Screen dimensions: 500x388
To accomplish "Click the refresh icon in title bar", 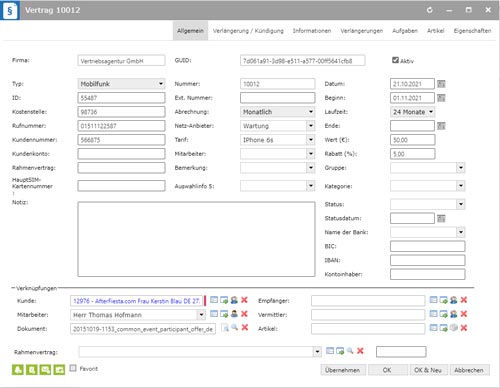I will tap(430, 10).
